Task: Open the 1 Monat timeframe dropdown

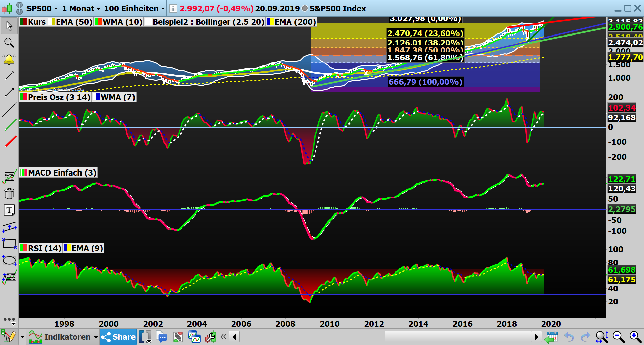Action: pos(81,8)
